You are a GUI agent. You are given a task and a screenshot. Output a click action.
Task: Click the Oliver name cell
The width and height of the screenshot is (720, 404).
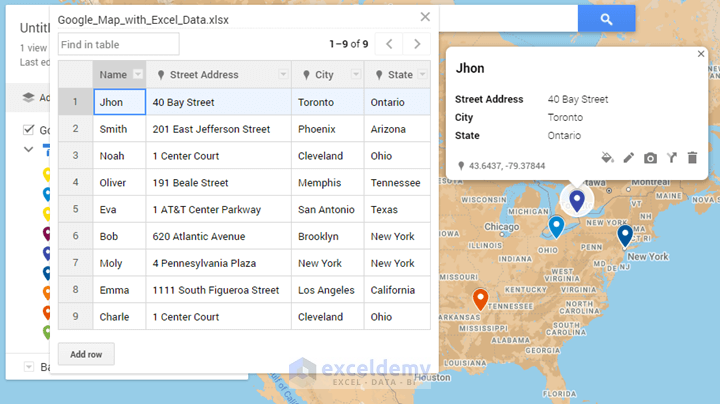point(119,183)
